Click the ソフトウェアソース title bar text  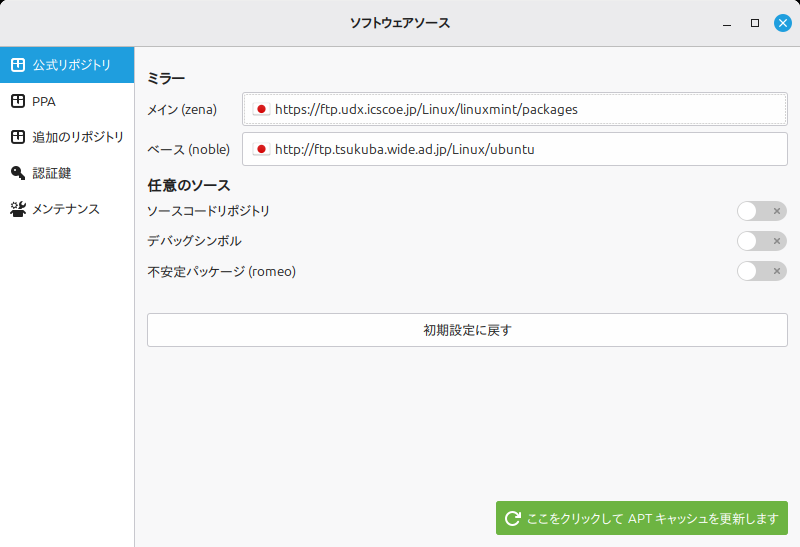click(x=400, y=23)
